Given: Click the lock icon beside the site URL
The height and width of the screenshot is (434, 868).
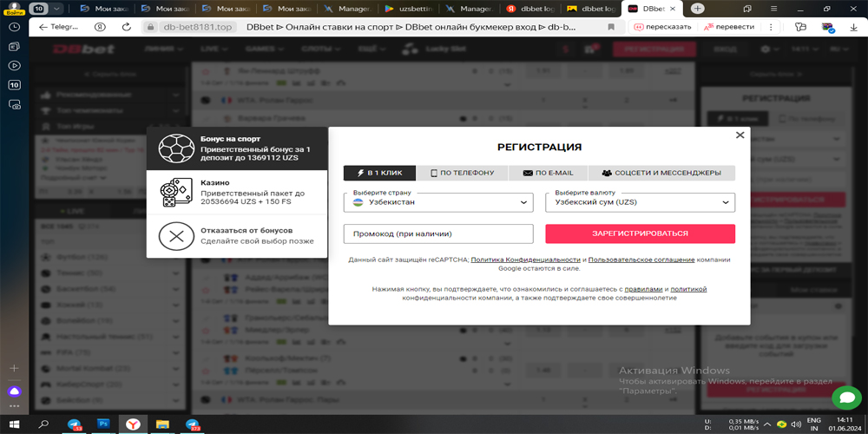Looking at the screenshot, I should click(150, 27).
